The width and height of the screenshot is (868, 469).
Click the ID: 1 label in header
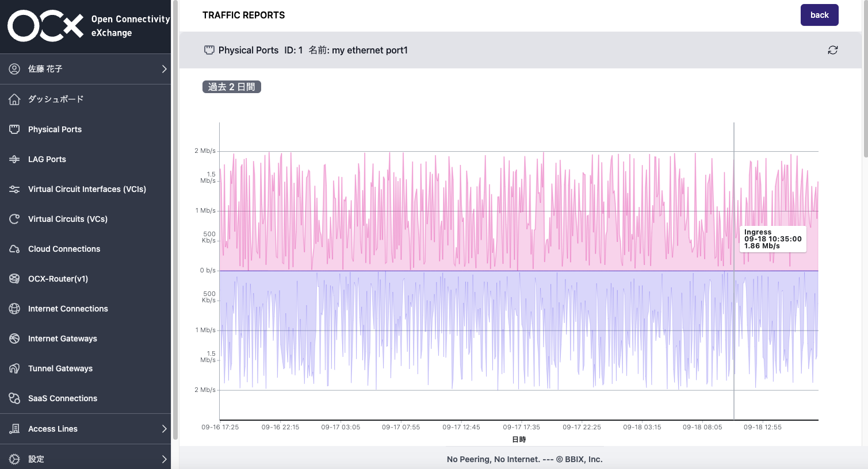pos(293,50)
